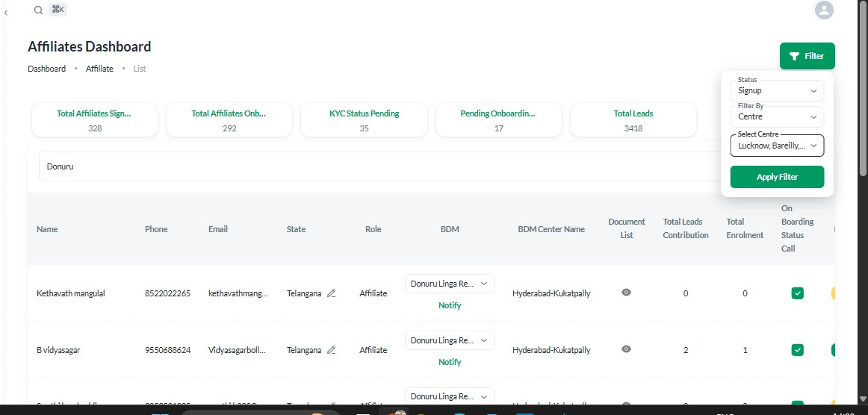Click the ⌘K shortcut badge
The image size is (868, 415).
coord(58,10)
